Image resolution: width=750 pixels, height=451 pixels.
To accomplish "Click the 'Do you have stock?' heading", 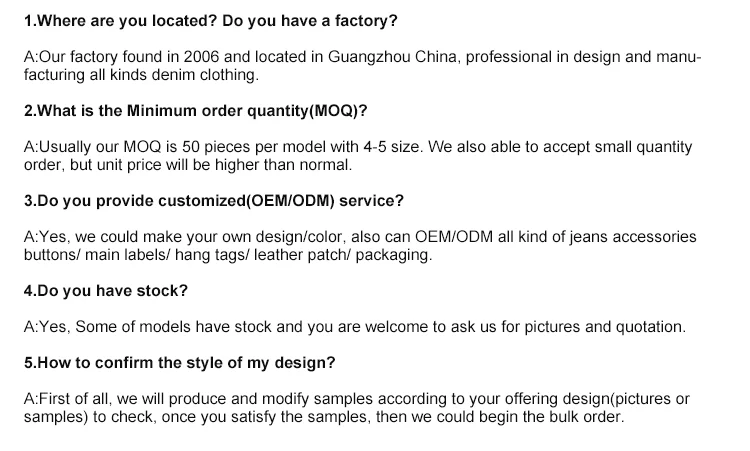I will click(x=106, y=291).
